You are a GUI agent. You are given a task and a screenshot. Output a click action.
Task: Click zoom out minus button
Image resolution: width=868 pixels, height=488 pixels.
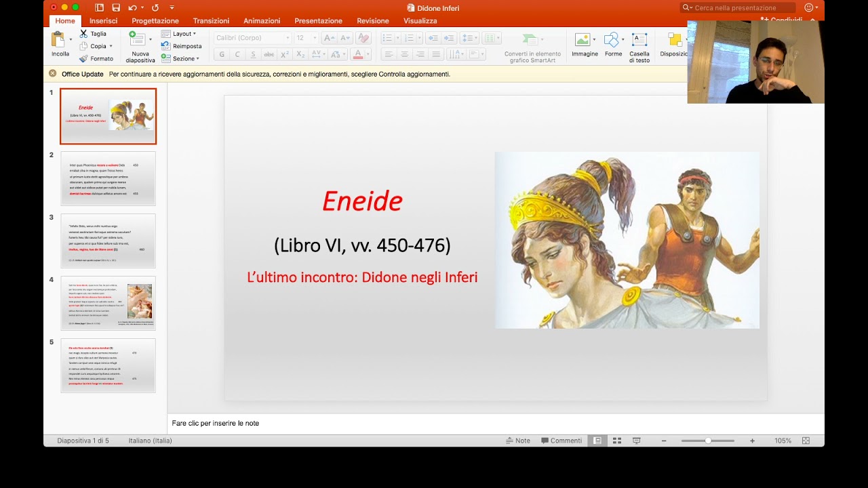(664, 441)
